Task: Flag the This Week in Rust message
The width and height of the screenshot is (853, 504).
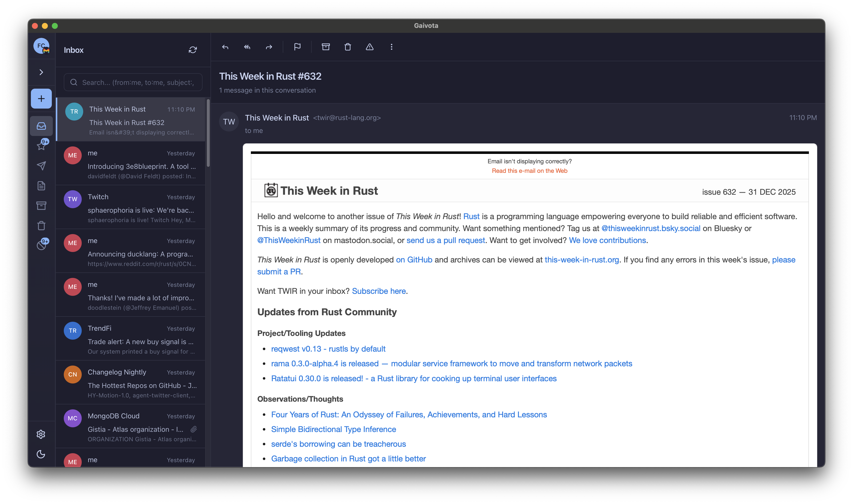Action: [x=298, y=47]
